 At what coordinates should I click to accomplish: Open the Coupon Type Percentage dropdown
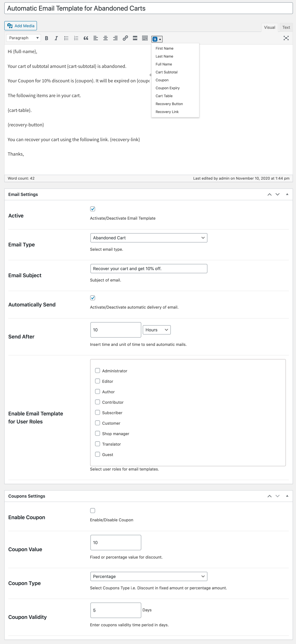[x=149, y=576]
